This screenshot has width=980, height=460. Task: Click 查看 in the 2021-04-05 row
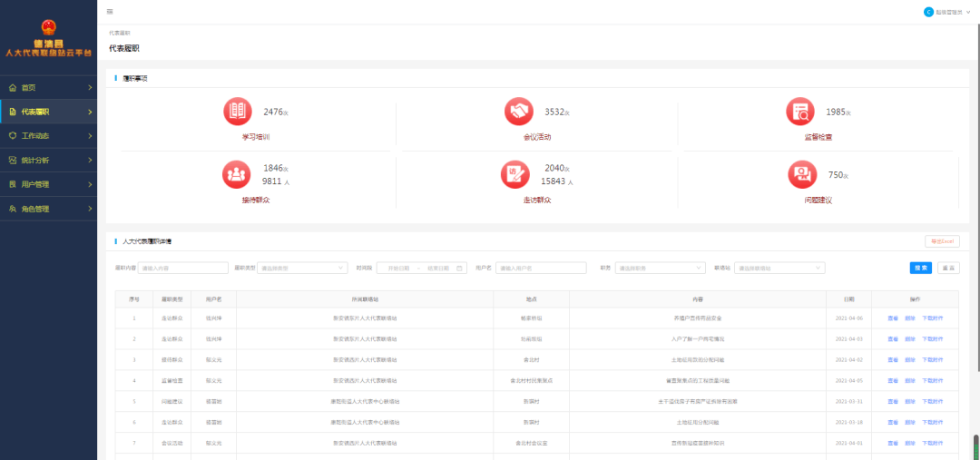pos(893,381)
